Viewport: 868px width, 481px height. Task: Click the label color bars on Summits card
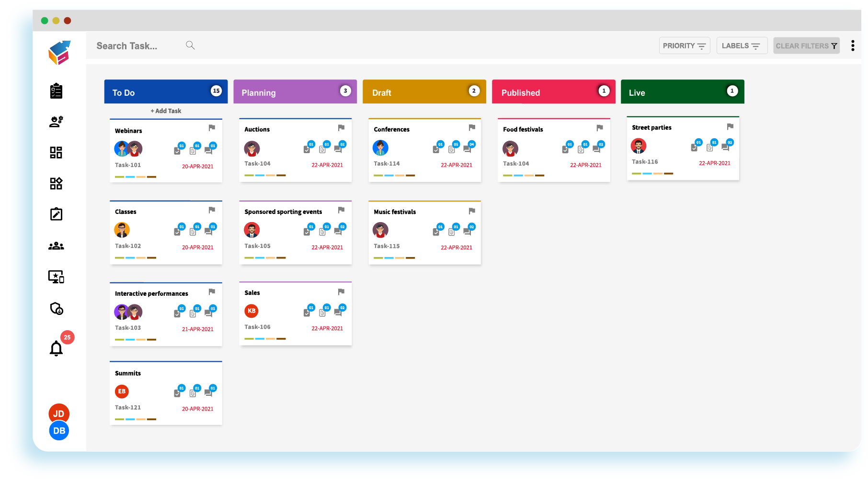tap(136, 419)
